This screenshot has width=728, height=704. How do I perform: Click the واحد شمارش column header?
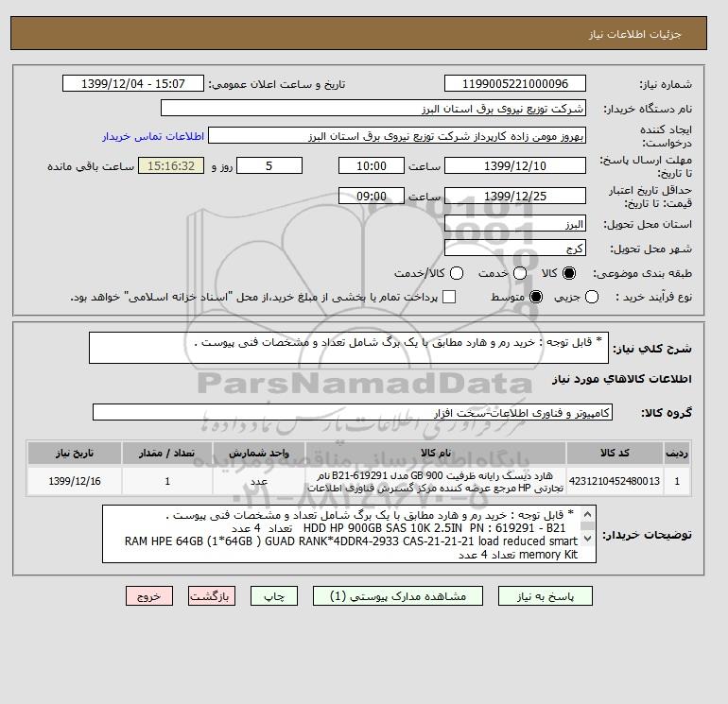point(259,453)
